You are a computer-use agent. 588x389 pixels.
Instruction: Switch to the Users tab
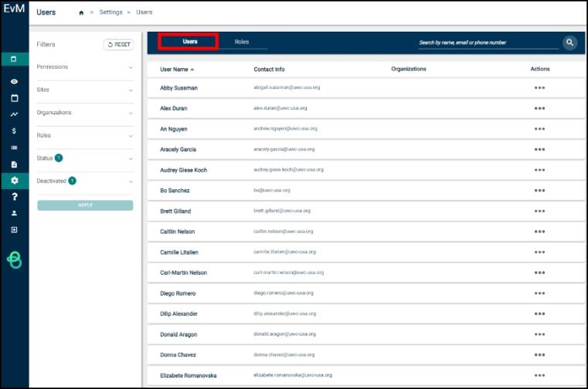click(190, 42)
